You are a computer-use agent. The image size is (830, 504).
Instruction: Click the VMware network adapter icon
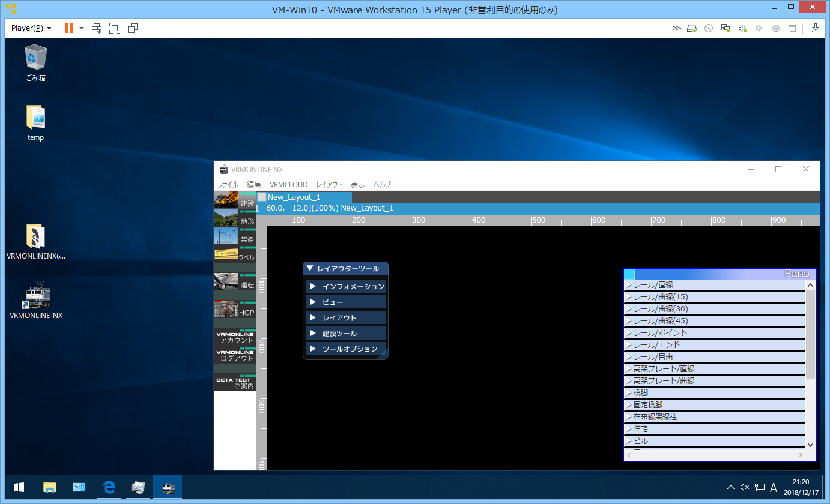pos(725,28)
